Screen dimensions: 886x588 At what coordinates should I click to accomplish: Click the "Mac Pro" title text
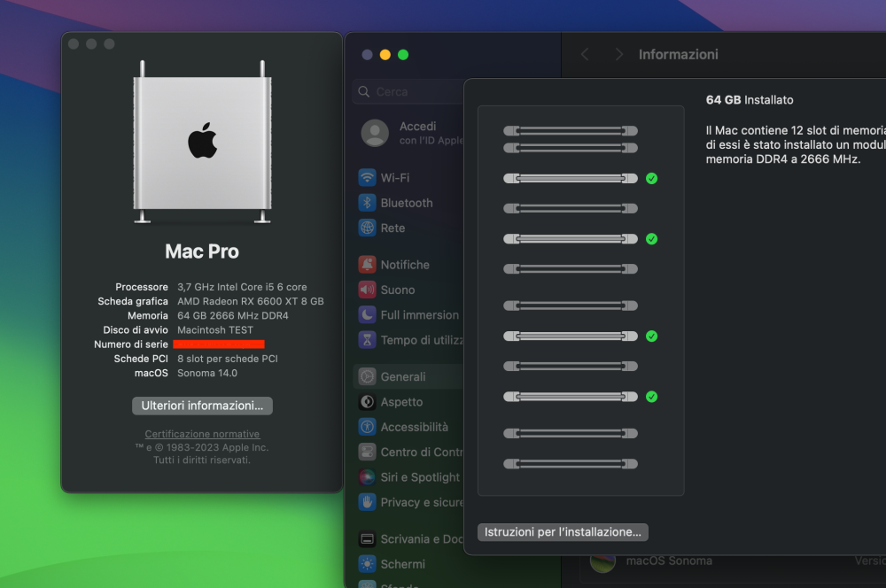coord(202,251)
